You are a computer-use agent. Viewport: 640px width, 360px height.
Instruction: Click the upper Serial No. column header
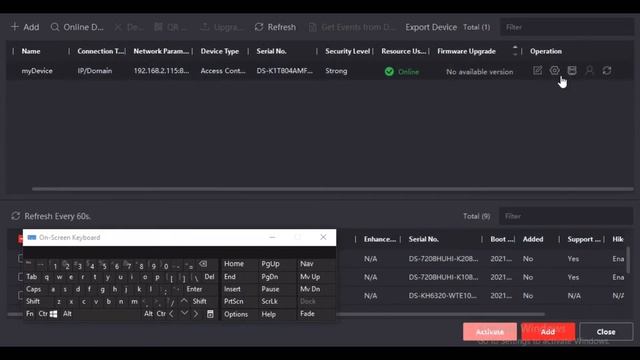click(x=271, y=51)
